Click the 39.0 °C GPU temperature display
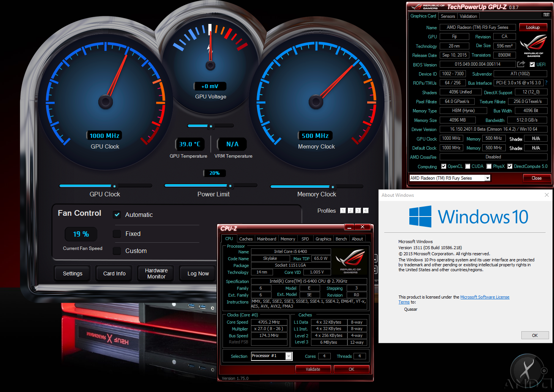The width and height of the screenshot is (554, 392). [x=189, y=144]
